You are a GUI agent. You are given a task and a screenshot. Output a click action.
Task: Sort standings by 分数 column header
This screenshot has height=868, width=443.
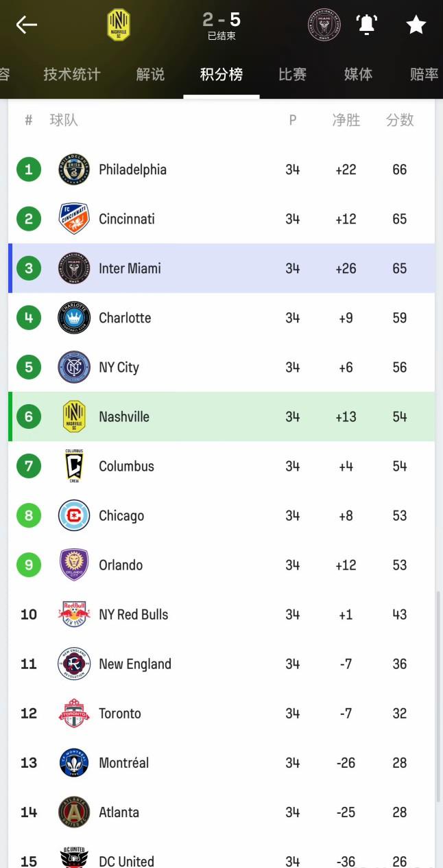pyautogui.click(x=400, y=120)
